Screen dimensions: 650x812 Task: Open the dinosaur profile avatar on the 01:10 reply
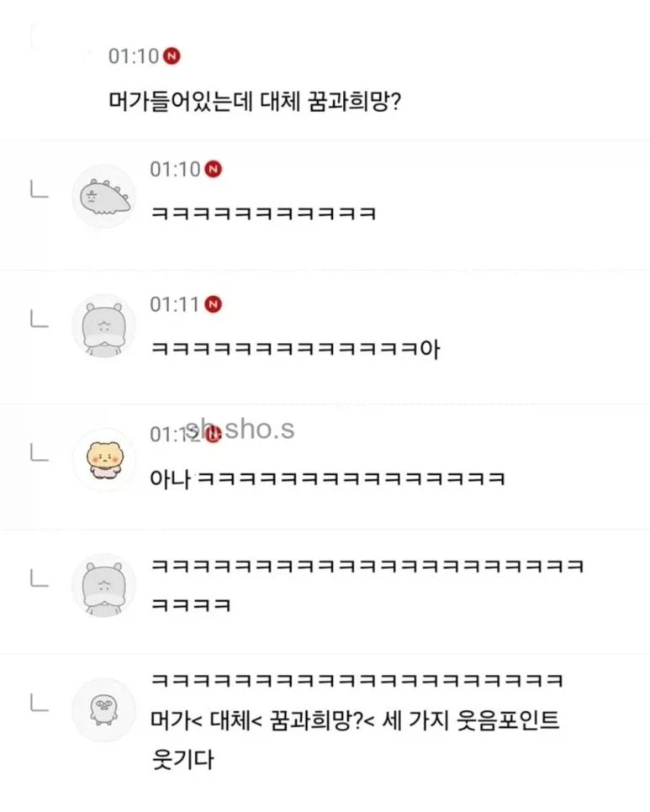(x=103, y=196)
